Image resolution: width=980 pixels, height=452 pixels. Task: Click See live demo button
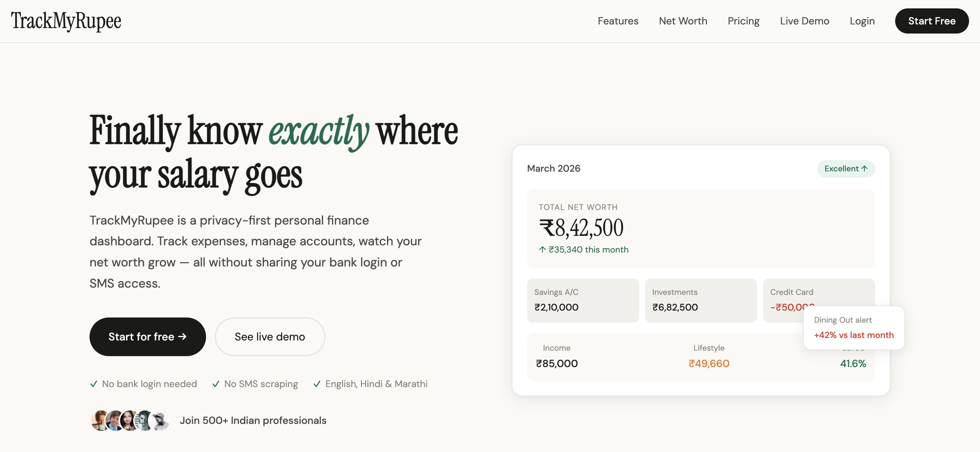tap(270, 336)
